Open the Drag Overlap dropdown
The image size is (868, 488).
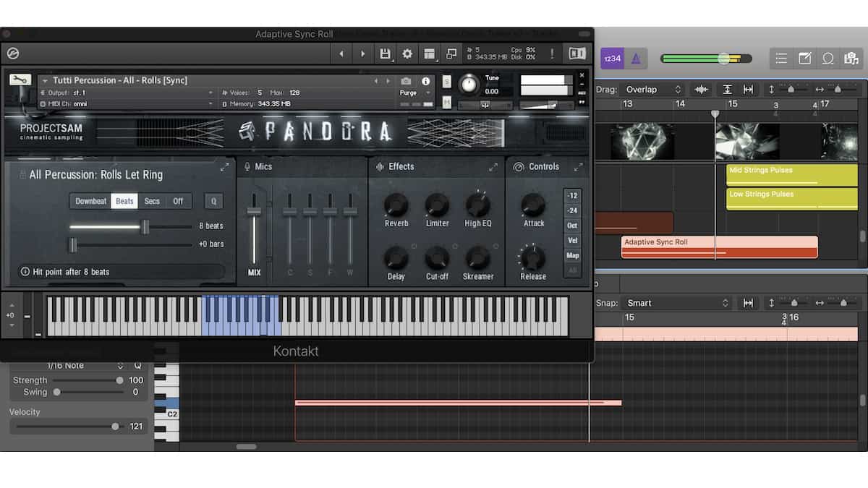[x=654, y=90]
